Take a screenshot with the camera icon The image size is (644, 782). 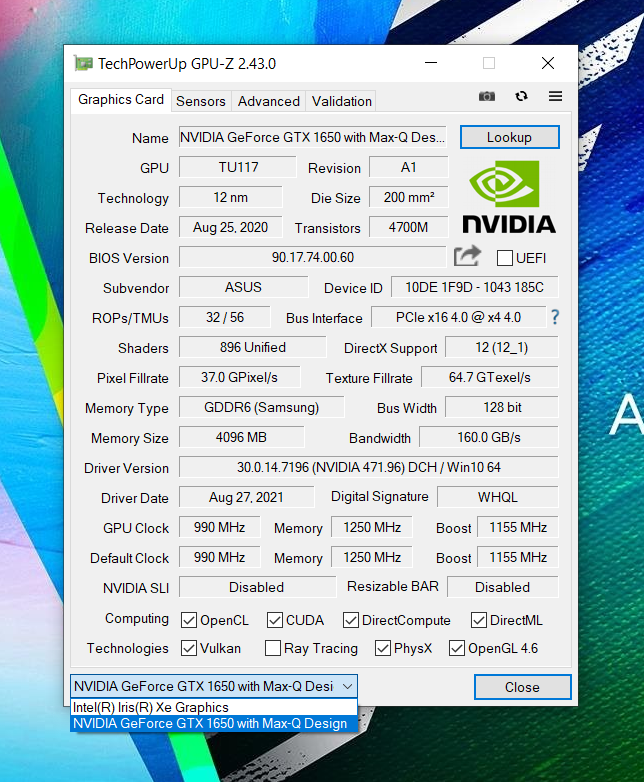(487, 96)
